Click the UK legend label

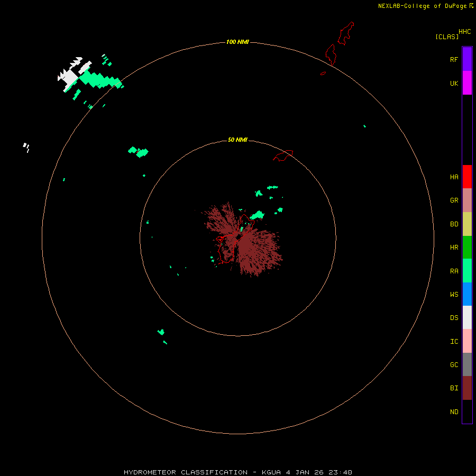[454, 83]
